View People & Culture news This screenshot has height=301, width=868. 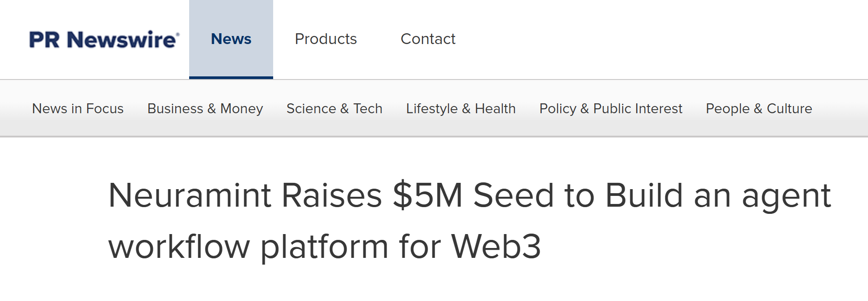point(759,109)
